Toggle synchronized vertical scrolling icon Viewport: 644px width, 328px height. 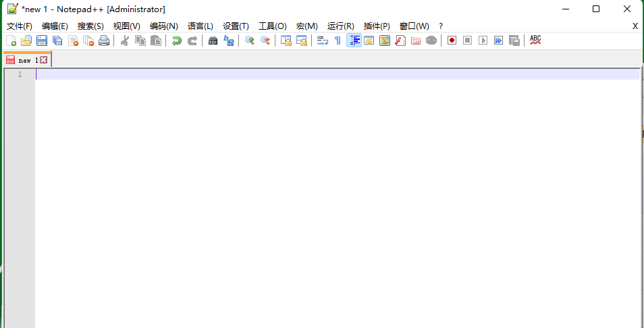point(286,40)
